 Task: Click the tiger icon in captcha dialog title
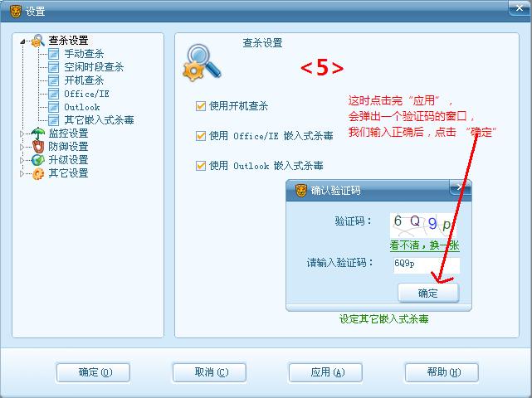pyautogui.click(x=301, y=191)
